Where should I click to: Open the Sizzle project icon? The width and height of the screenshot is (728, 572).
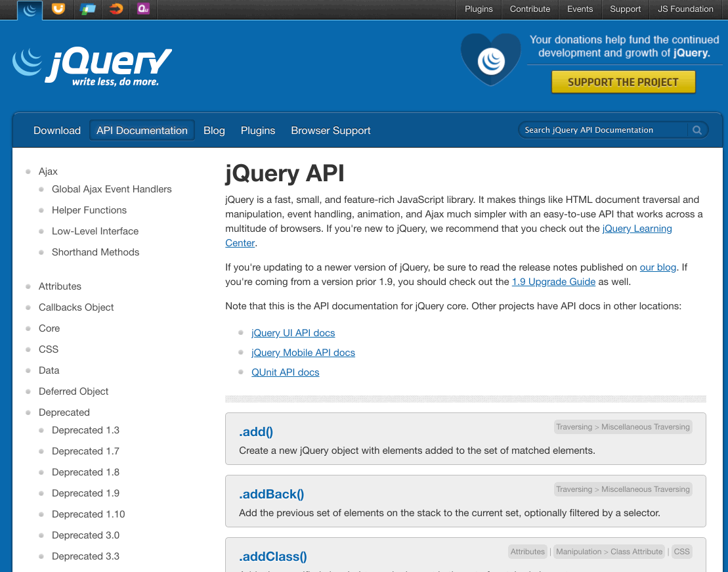click(116, 9)
